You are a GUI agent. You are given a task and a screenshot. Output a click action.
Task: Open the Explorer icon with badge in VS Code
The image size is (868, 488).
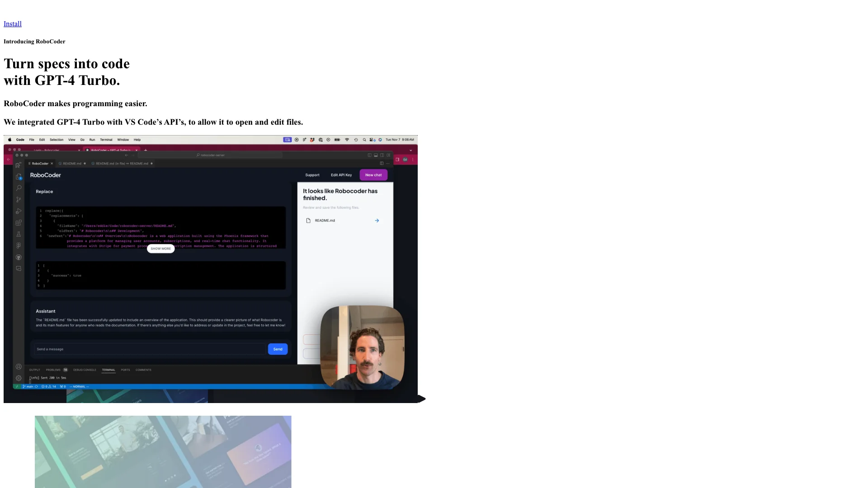19,177
